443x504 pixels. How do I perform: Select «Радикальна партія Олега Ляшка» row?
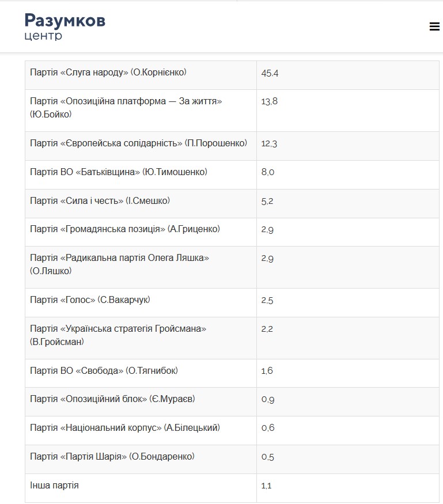(232, 267)
